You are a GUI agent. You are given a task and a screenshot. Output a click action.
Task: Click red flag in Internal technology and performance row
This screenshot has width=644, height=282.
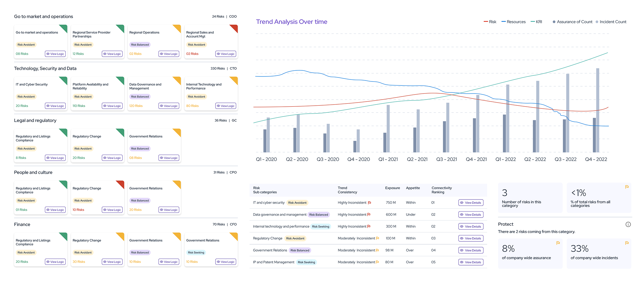[369, 227]
